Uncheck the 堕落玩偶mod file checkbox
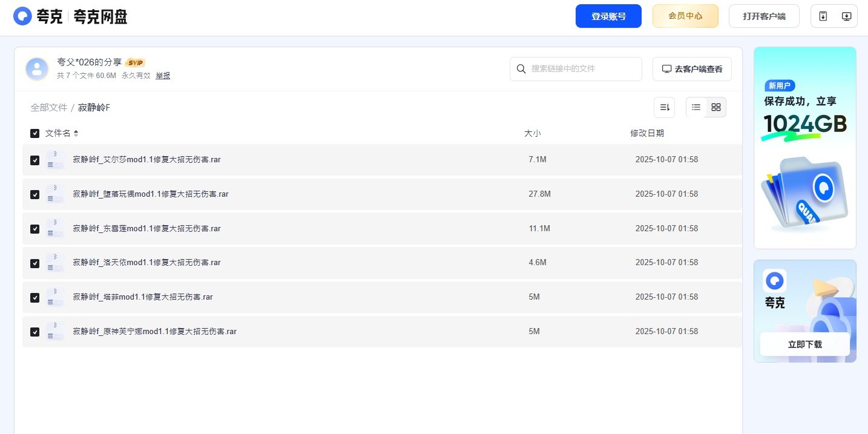 35,194
